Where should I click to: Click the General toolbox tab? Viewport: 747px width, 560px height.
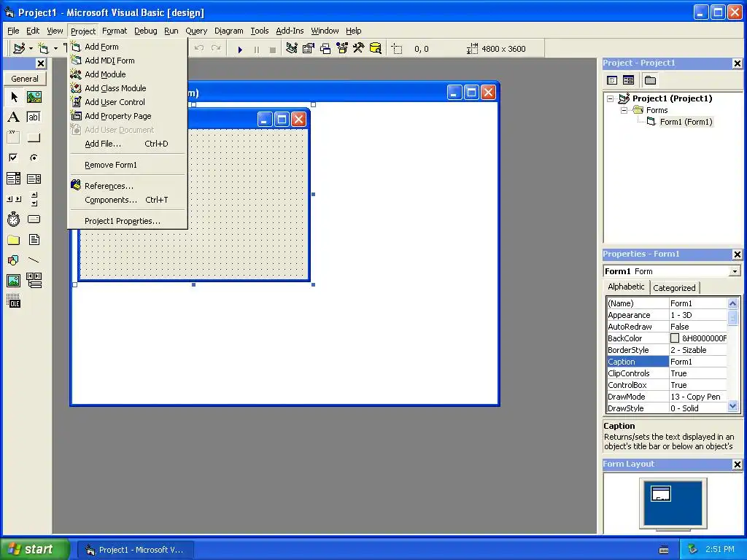25,79
